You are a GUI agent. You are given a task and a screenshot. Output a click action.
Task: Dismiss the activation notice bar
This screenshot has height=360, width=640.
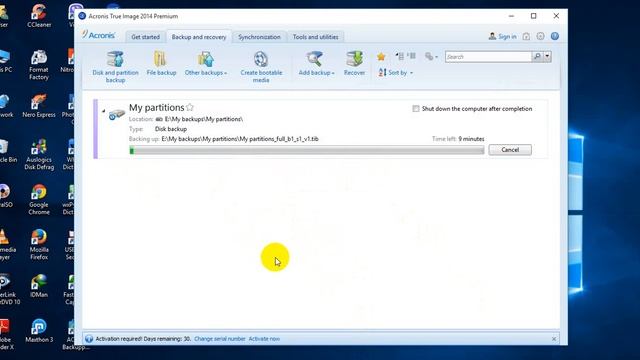click(x=554, y=339)
